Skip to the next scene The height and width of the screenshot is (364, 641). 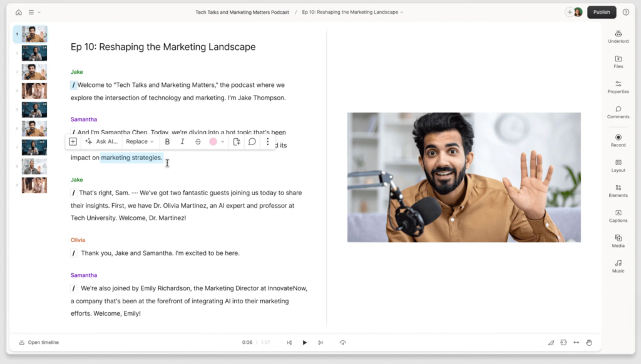320,342
